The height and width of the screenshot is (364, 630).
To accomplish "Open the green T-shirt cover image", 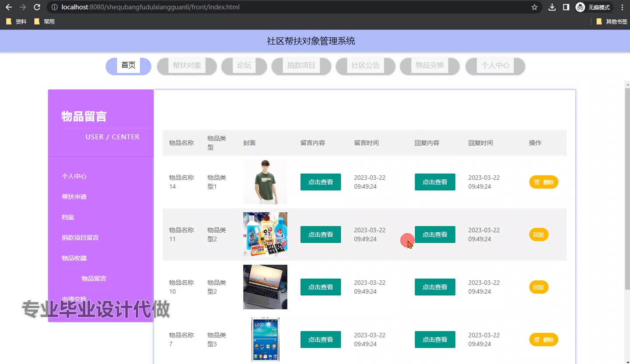I will pos(265,182).
